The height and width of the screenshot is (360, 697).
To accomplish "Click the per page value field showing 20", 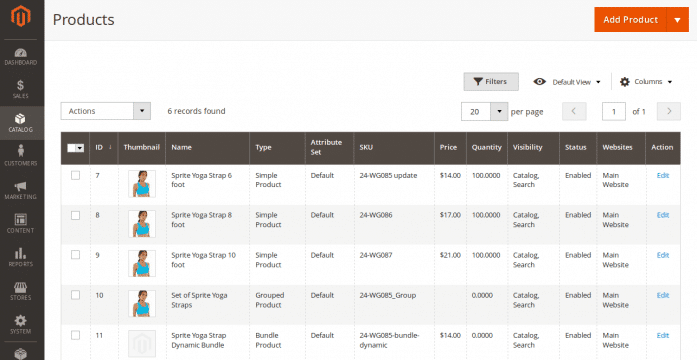I will 476,112.
